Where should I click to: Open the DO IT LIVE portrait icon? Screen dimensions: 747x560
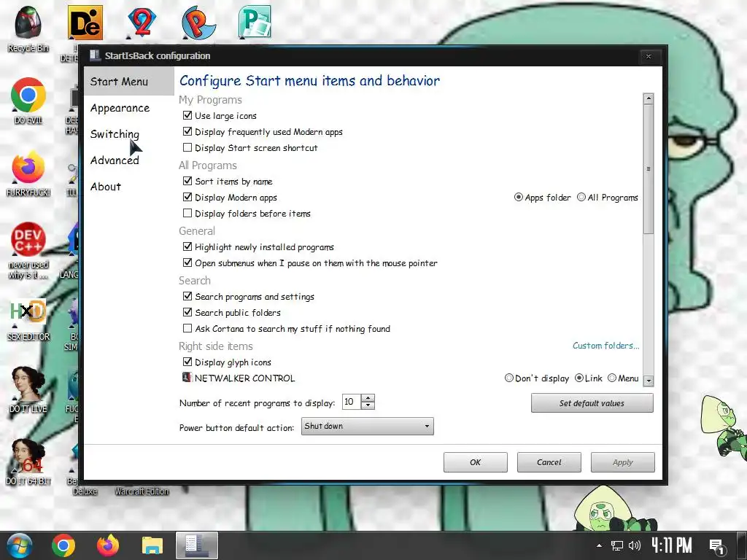[28, 384]
